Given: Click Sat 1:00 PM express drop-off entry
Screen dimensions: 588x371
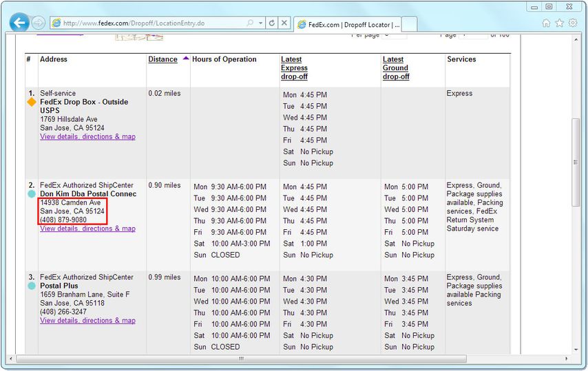Looking at the screenshot, I should [x=305, y=244].
